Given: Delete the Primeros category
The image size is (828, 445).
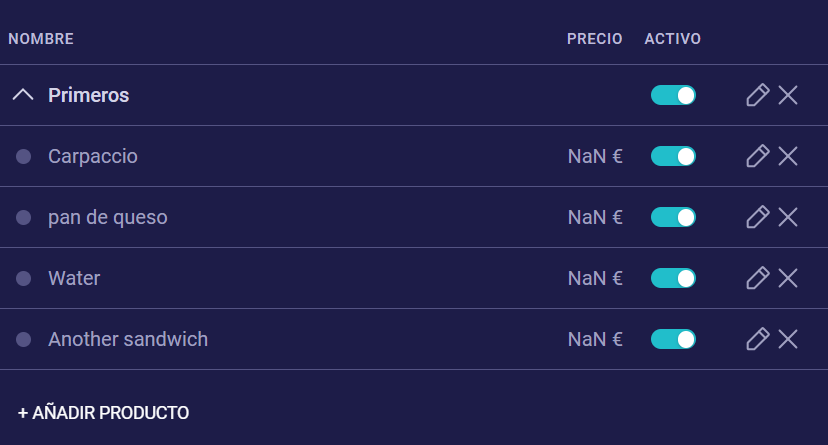Looking at the screenshot, I should click(x=788, y=95).
